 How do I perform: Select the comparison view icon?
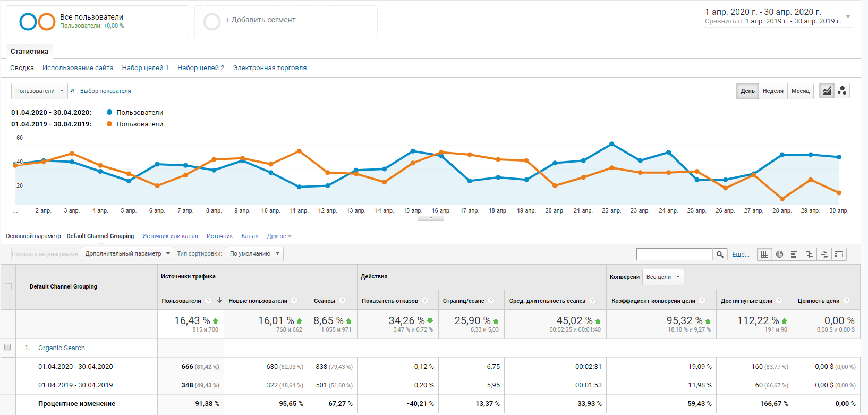tap(809, 255)
